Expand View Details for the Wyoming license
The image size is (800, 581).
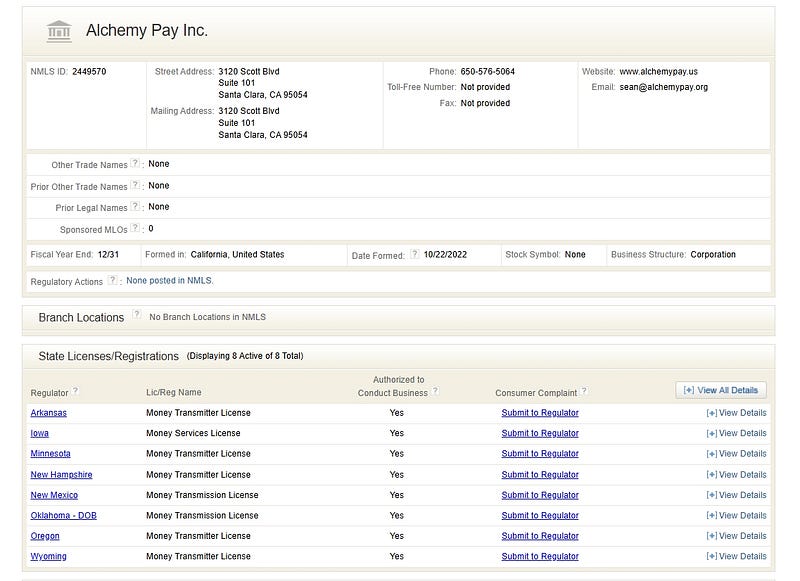pos(736,556)
